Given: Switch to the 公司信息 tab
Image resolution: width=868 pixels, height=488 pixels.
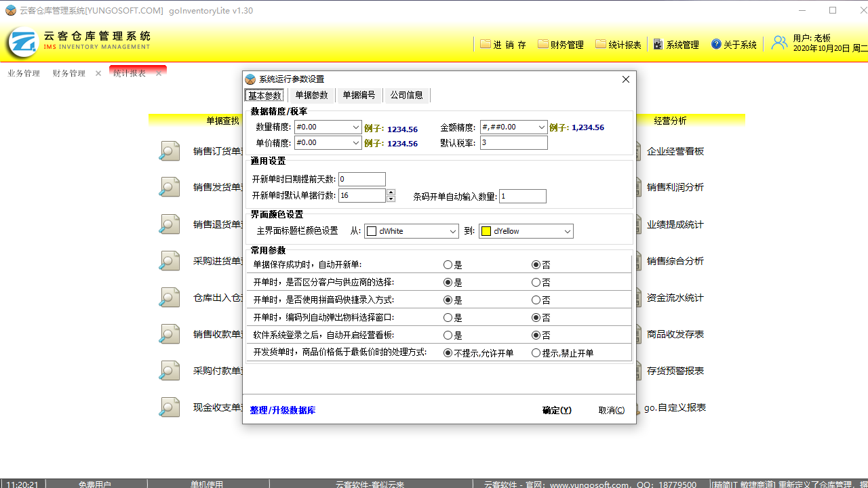Looking at the screenshot, I should coord(406,95).
